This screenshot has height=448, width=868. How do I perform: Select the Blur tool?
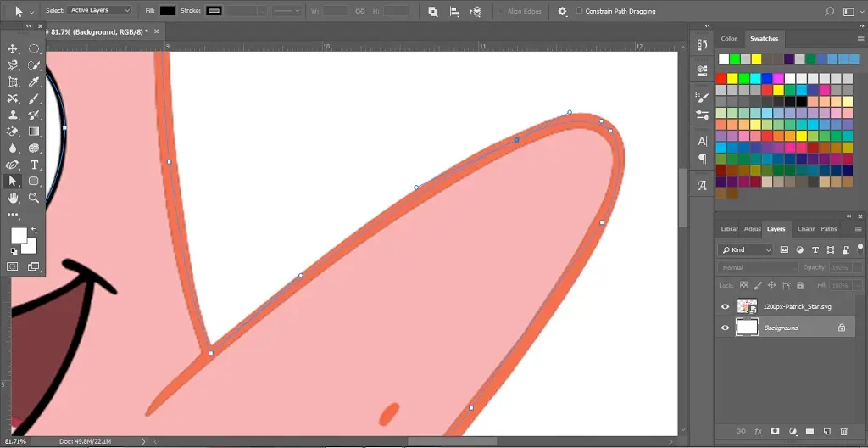[x=13, y=148]
